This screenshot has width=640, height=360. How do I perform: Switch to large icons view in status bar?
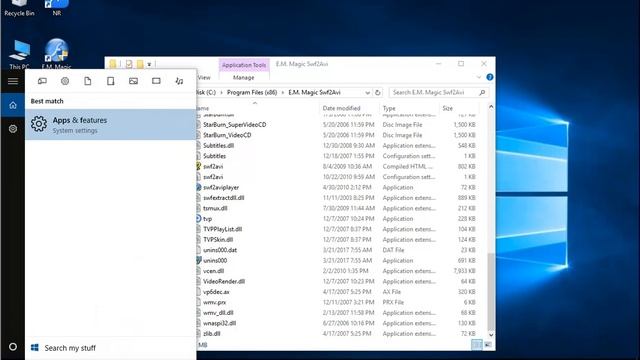(488, 345)
